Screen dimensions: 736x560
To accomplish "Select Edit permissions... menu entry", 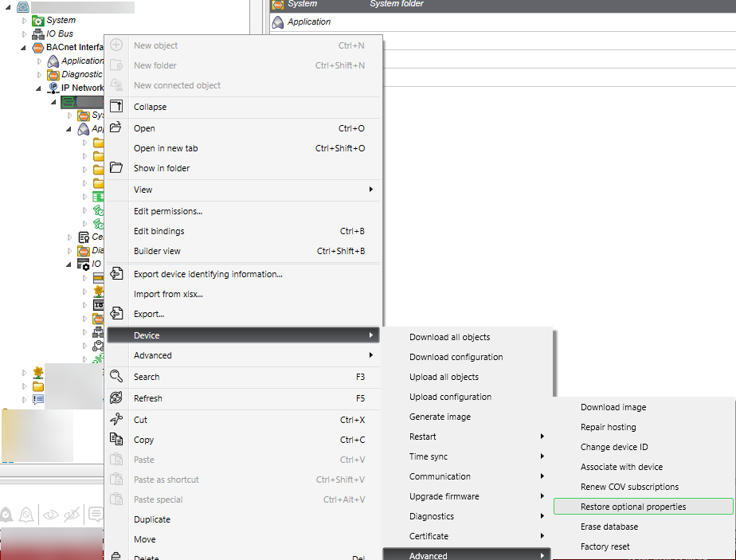I will (243, 211).
